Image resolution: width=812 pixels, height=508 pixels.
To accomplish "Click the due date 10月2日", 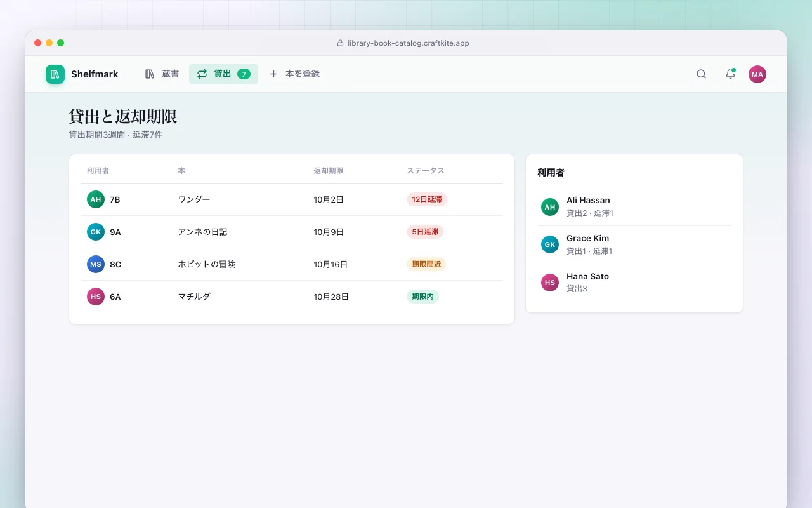I will [329, 199].
